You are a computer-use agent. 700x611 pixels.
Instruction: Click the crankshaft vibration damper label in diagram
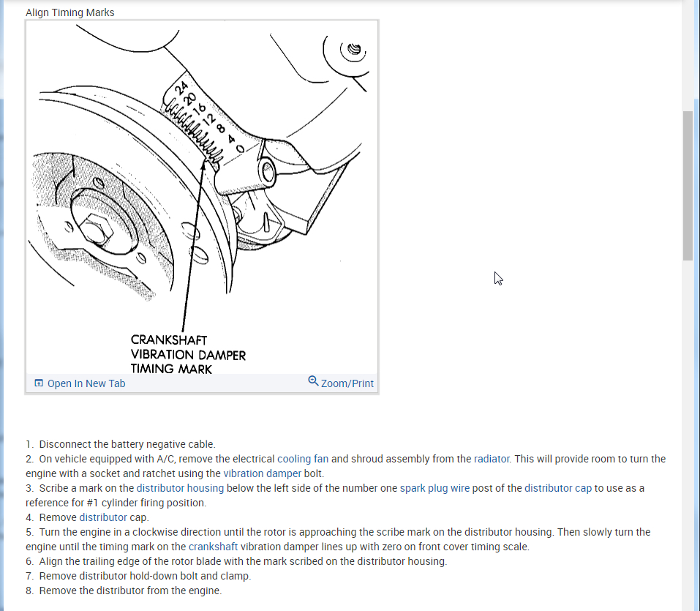click(188, 354)
